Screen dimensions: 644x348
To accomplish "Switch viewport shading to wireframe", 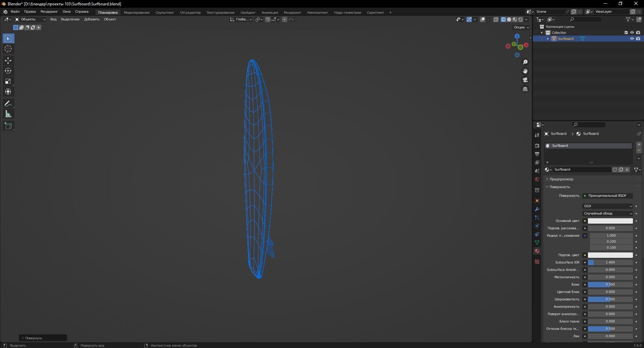I will pyautogui.click(x=503, y=19).
